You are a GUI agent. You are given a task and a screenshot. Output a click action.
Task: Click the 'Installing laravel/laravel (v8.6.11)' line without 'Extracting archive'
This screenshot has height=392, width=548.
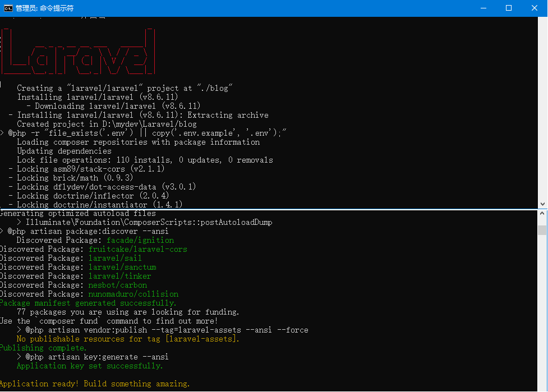(x=98, y=97)
